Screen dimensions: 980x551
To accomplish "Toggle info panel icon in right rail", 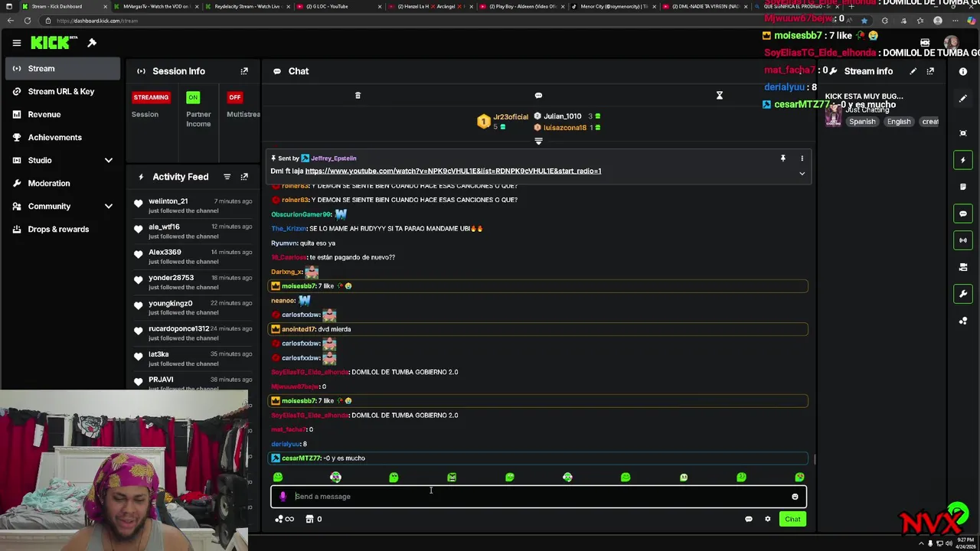I will (963, 71).
